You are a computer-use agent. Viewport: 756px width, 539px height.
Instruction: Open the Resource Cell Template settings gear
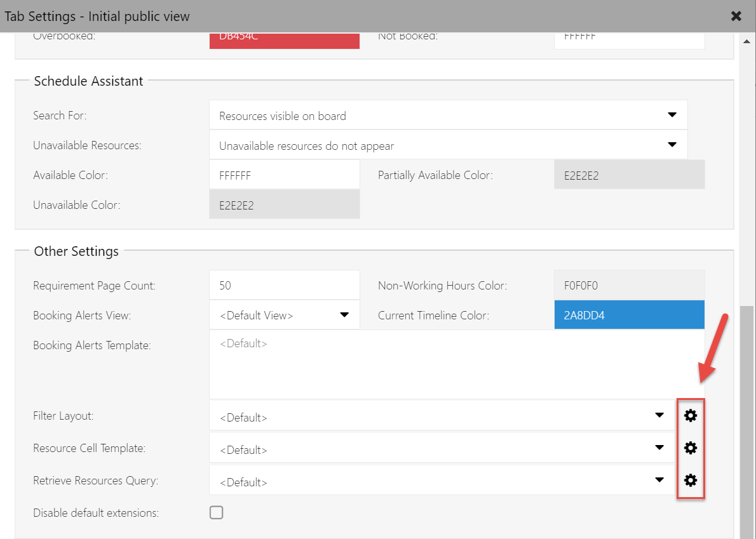click(x=691, y=448)
